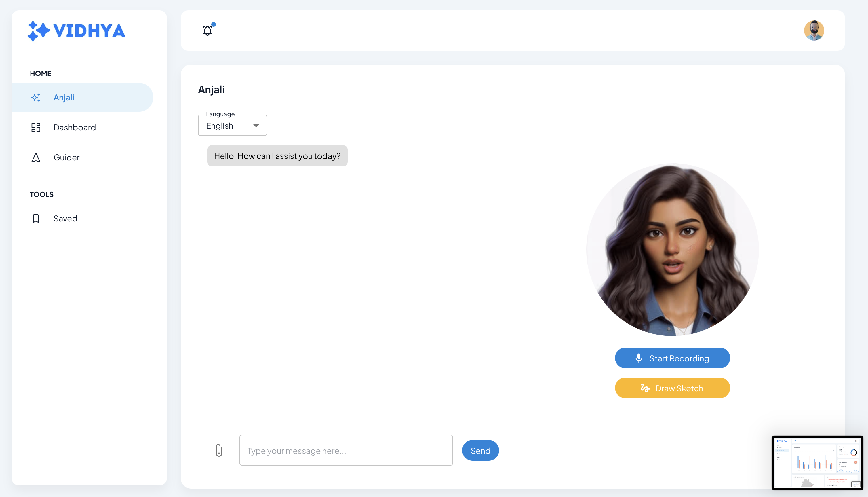The image size is (868, 497).
Task: Click the microphone icon on Start Recording
Action: pos(639,358)
